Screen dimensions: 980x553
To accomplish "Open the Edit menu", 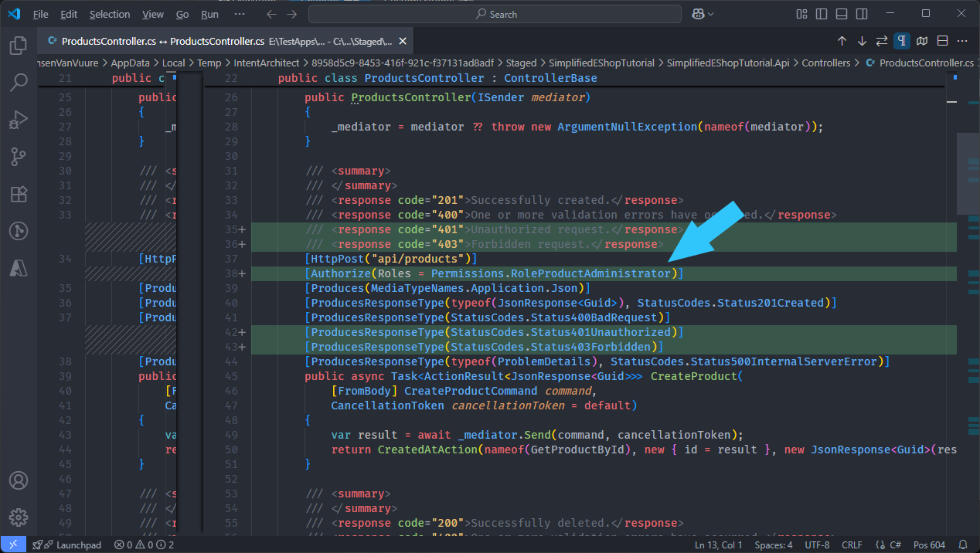I will pyautogui.click(x=69, y=14).
